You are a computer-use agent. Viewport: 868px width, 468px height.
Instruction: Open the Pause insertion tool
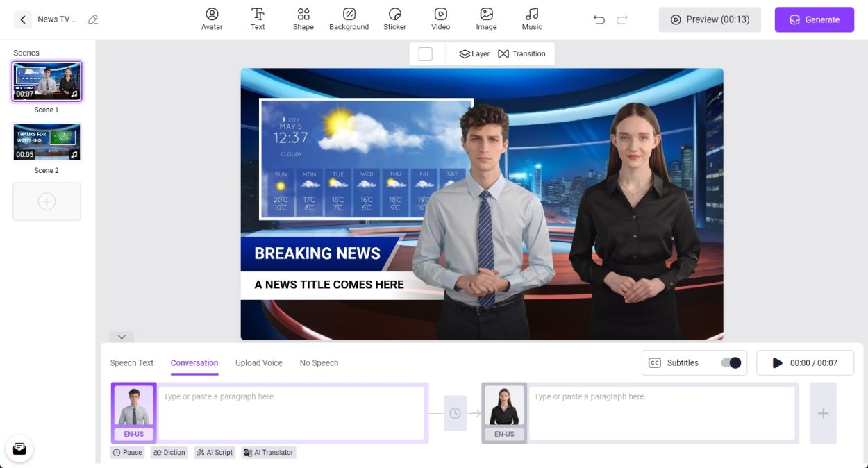127,452
